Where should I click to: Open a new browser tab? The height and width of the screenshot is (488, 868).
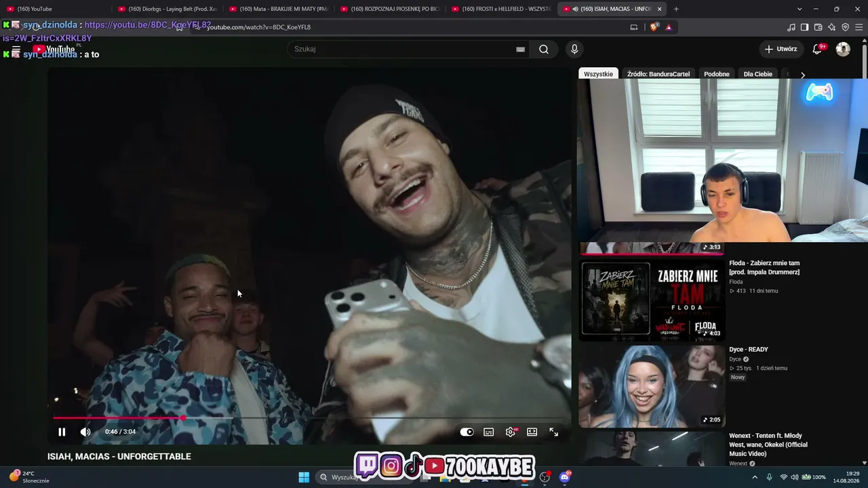click(x=676, y=9)
